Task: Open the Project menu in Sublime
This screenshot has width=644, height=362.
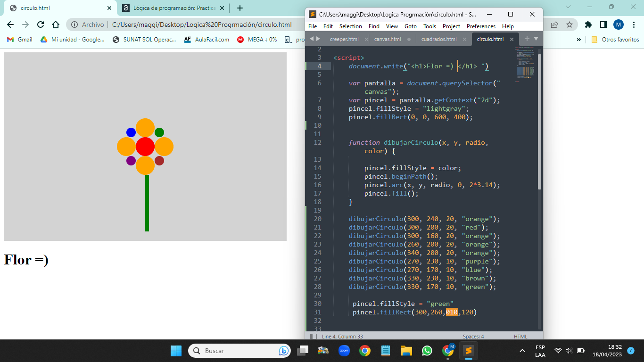Action: coord(452,26)
